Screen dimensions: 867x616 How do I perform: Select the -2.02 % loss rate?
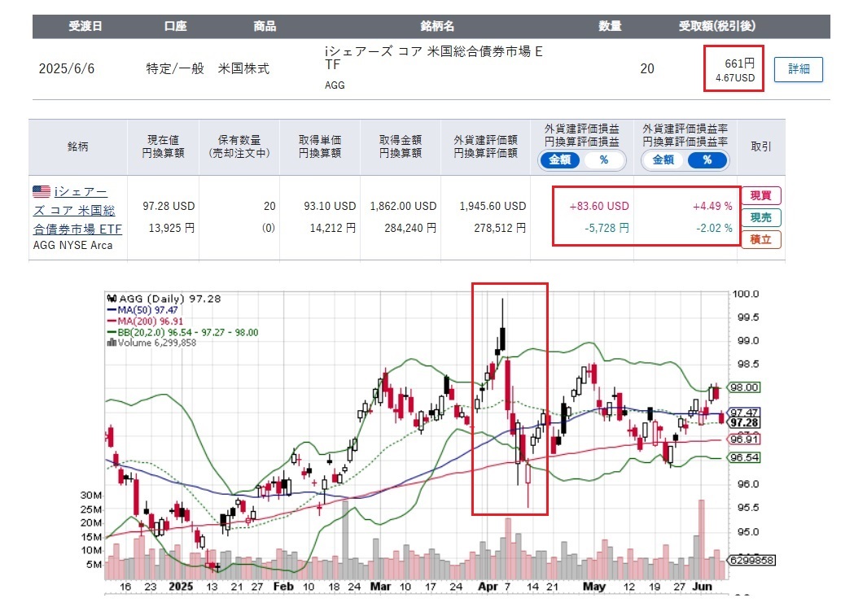(x=714, y=228)
